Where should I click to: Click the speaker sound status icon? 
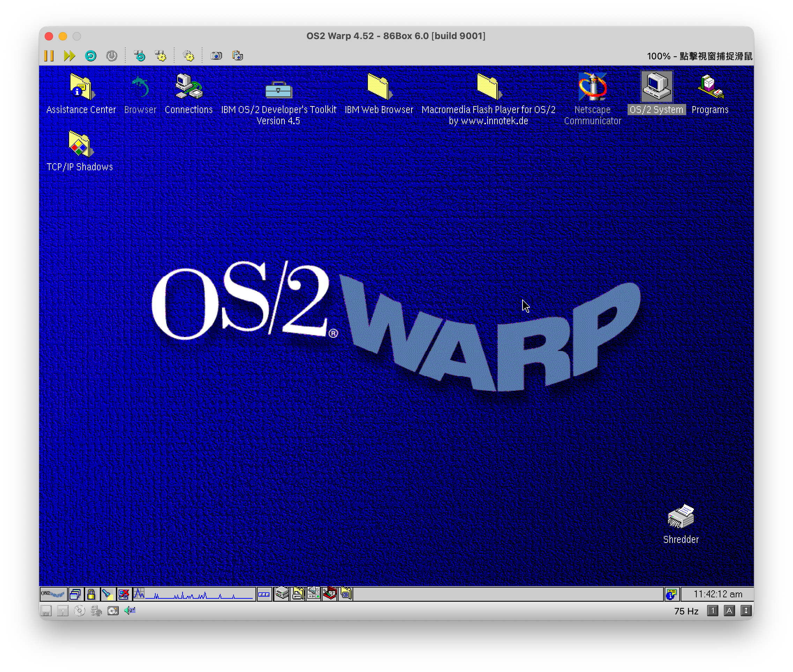pos(129,611)
